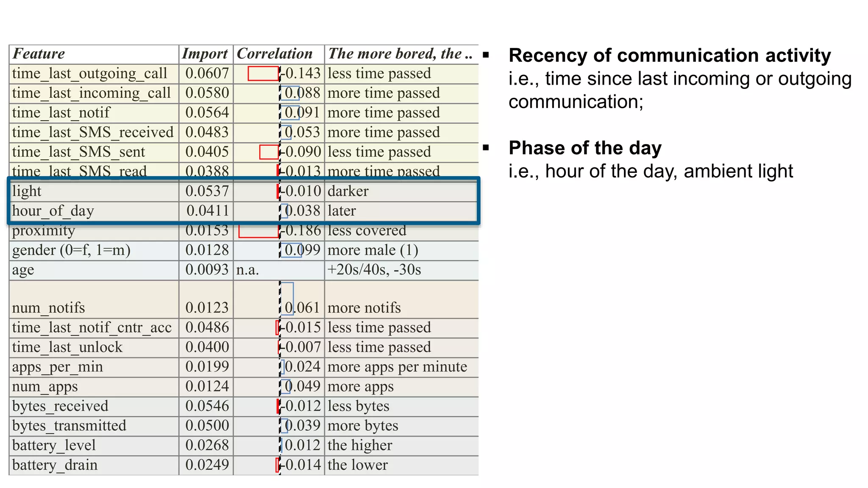This screenshot has width=868, height=488.
Task: Click the 'more male (1)' cell
Action: tap(401, 250)
